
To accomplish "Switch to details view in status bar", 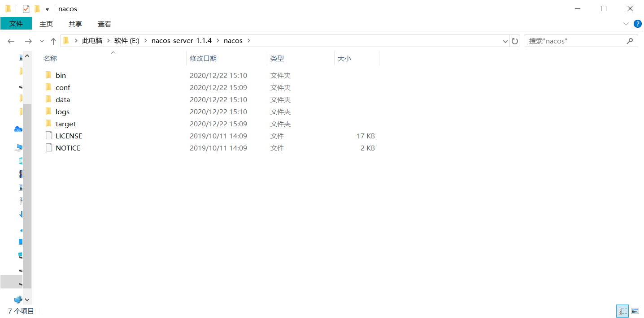I will coord(622,311).
